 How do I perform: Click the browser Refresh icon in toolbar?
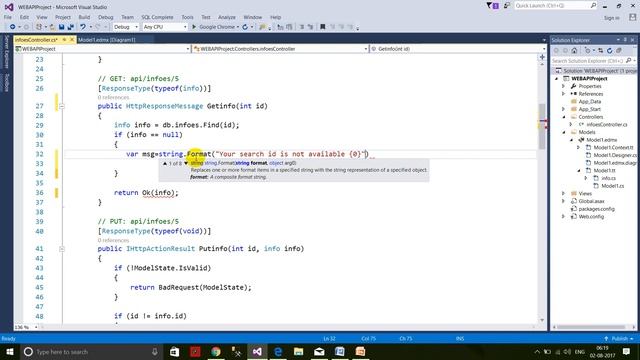point(245,27)
